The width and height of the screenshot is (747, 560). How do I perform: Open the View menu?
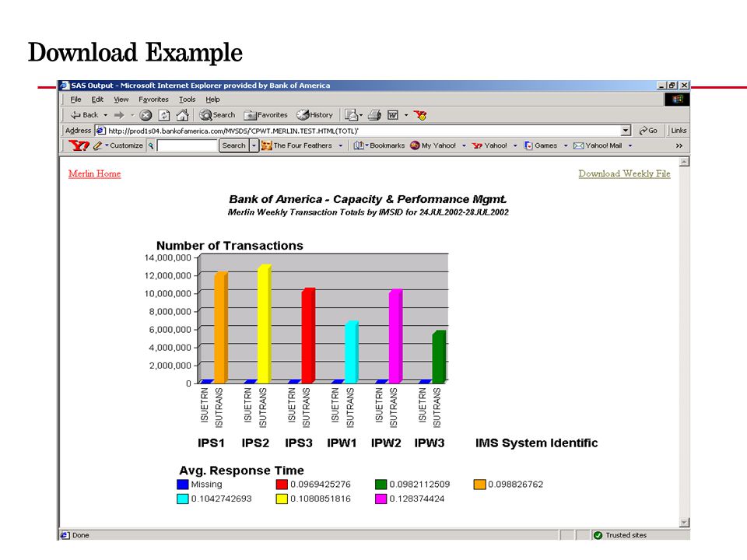[121, 100]
